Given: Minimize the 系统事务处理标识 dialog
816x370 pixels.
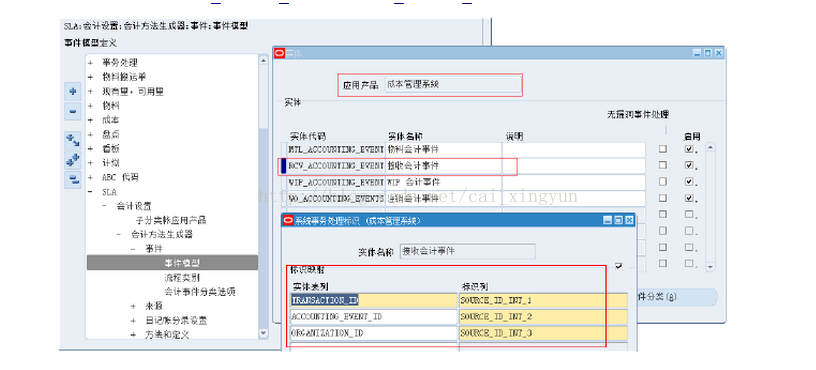Looking at the screenshot, I should (x=608, y=220).
